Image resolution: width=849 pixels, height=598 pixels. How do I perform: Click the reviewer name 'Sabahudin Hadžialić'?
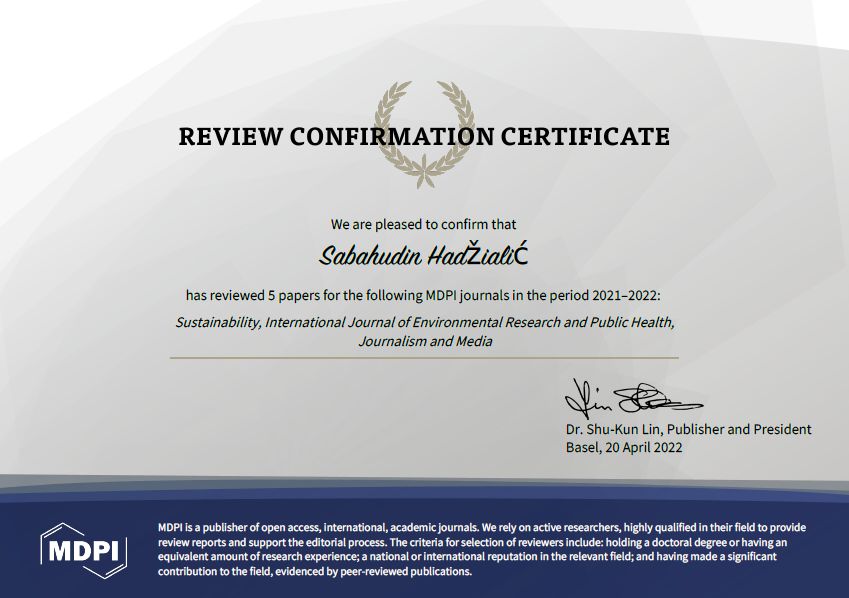pos(423,255)
